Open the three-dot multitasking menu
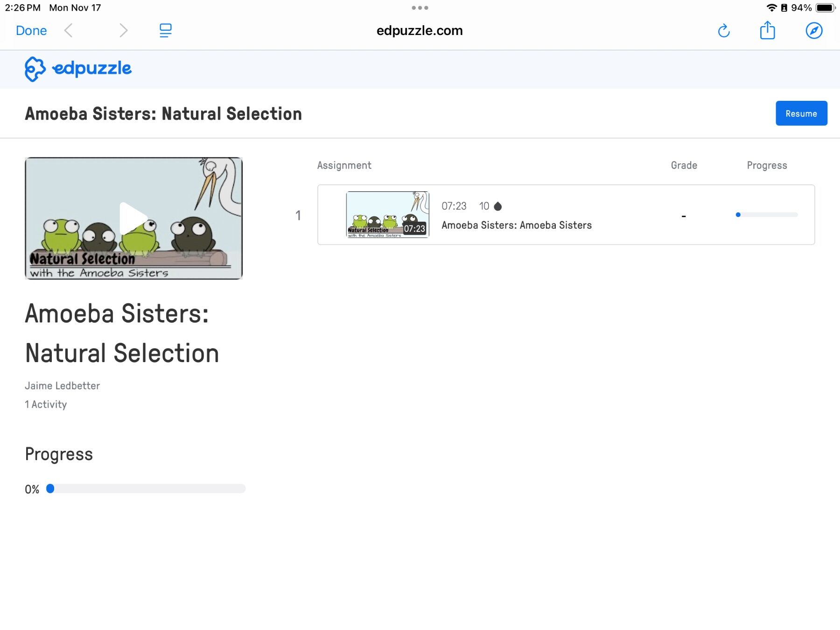This screenshot has width=840, height=630. [x=420, y=7]
